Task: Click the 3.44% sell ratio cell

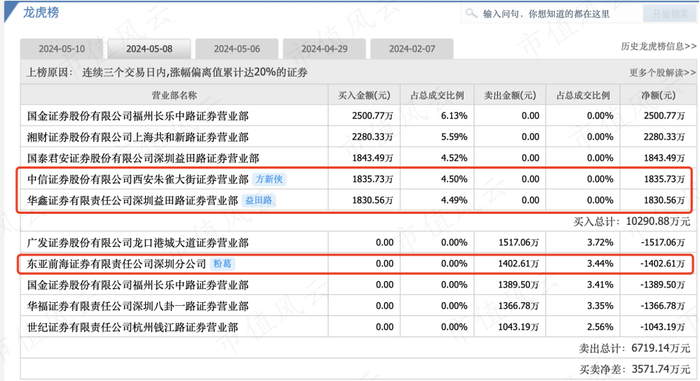Action: [600, 264]
